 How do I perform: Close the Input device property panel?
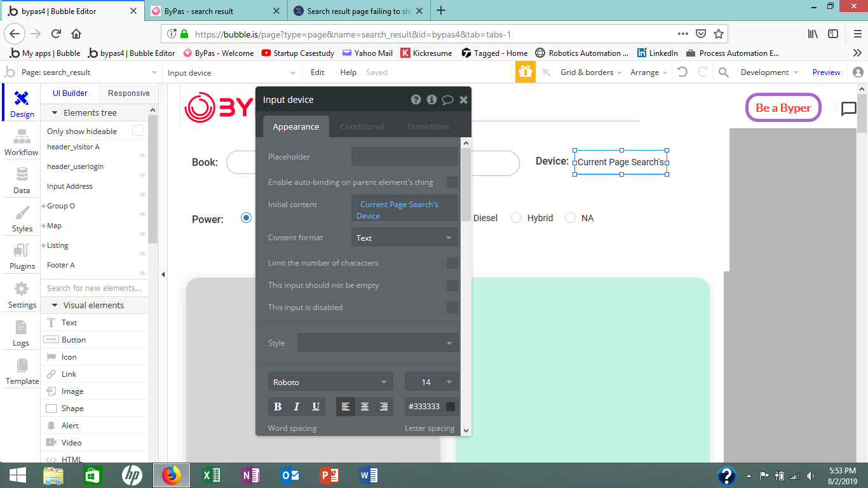pyautogui.click(x=463, y=100)
